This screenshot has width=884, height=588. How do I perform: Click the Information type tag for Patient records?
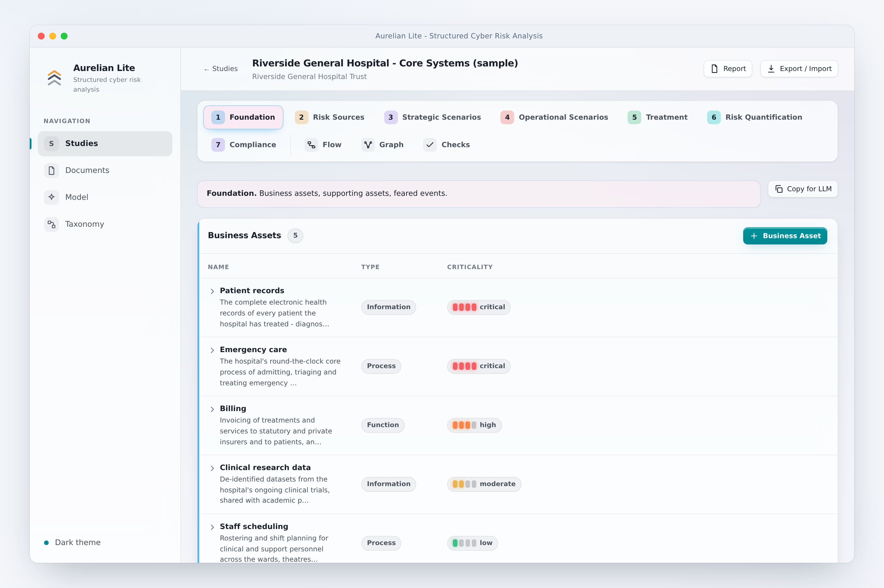pos(388,307)
